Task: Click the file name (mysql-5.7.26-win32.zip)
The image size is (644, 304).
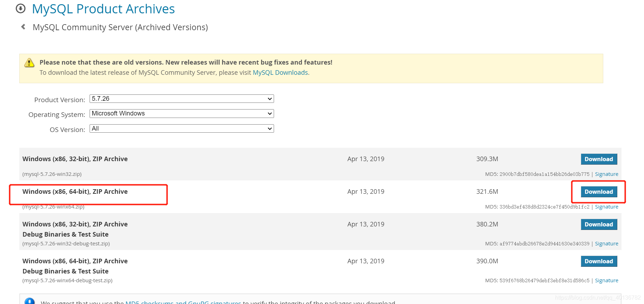Action: 52,174
